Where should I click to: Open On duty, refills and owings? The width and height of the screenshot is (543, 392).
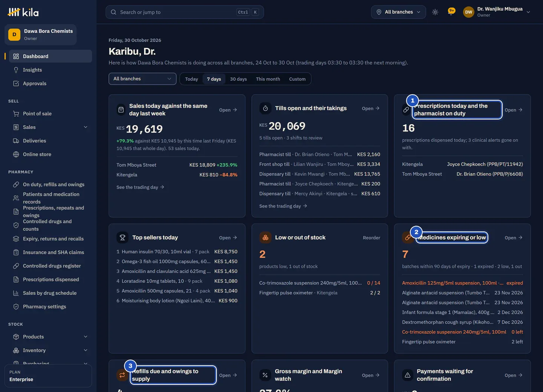51,184
